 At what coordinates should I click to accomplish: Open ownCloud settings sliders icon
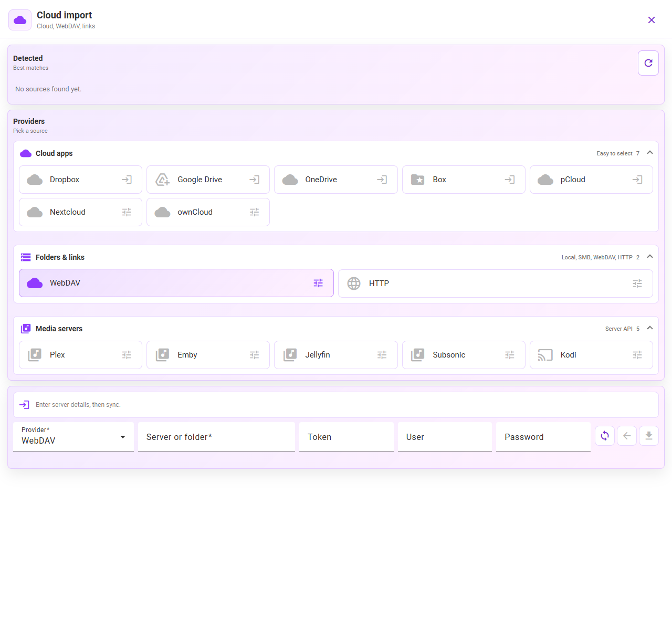(254, 212)
